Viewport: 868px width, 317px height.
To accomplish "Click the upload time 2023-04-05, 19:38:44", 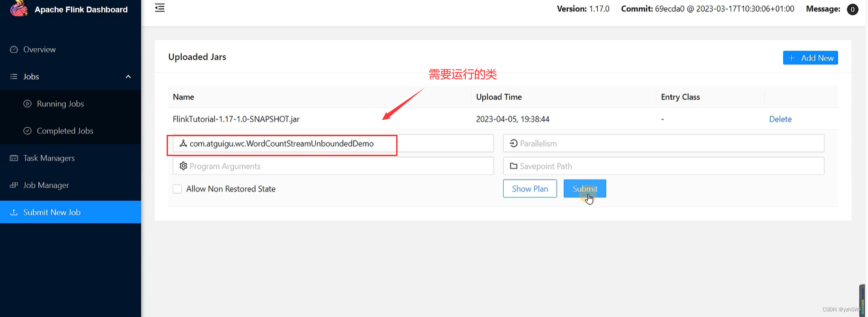I will click(513, 119).
